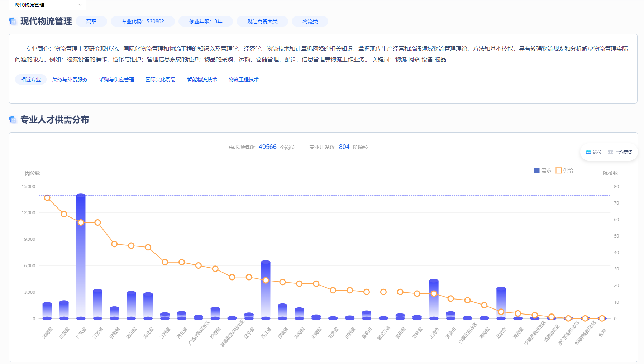The image size is (644, 364).
Task: Click the 浙江省 demand bar
Action: point(266,290)
